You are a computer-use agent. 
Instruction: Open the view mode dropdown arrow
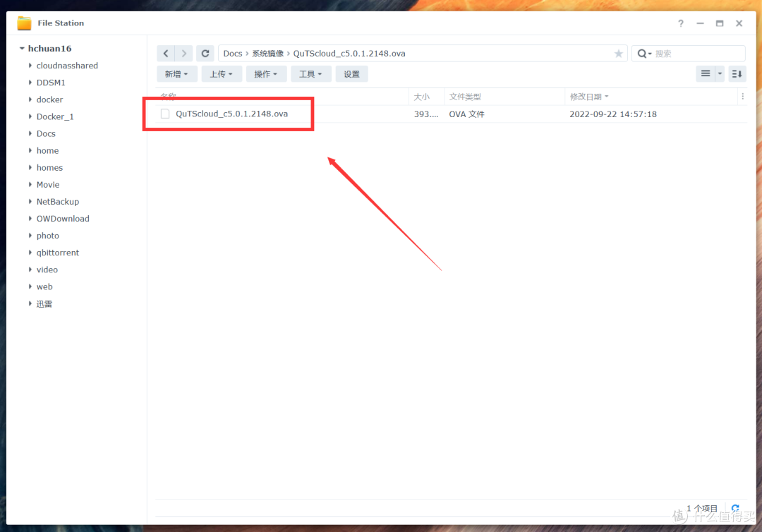tap(720, 74)
